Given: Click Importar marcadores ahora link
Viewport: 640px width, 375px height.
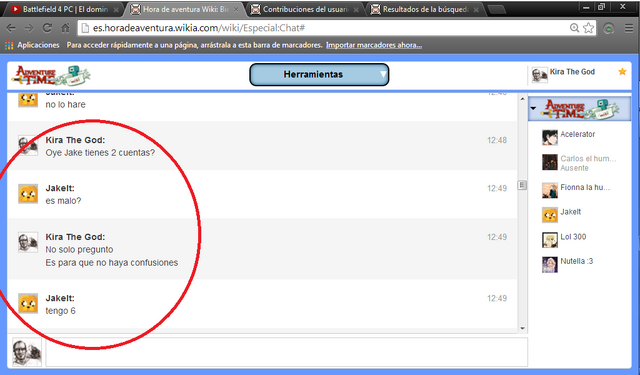Looking at the screenshot, I should 374,45.
